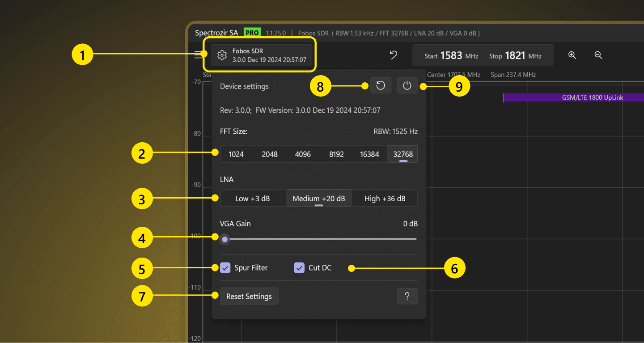Toggle the Spur Filter checkbox
The image size is (644, 343).
pos(225,268)
